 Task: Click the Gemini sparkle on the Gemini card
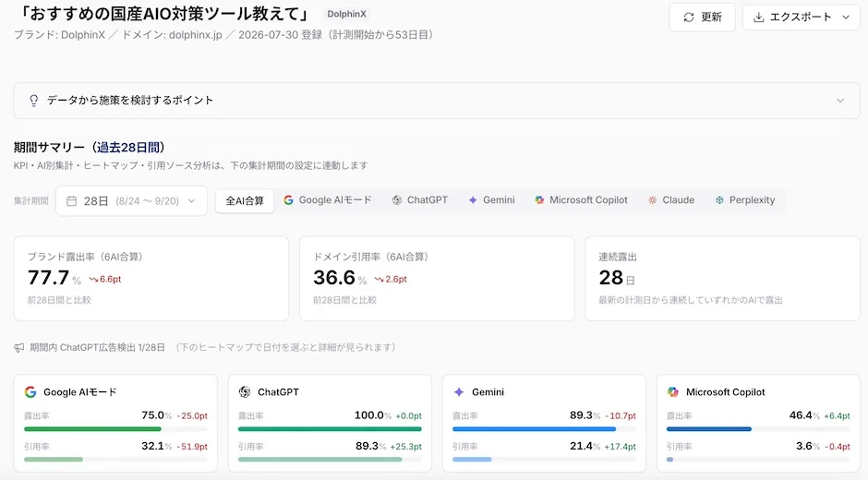(x=459, y=392)
